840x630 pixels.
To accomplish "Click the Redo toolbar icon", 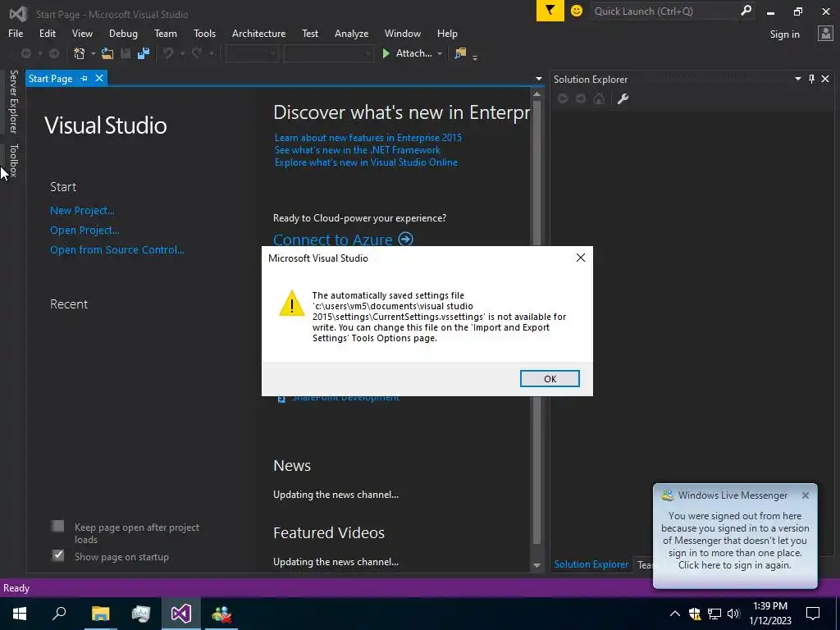I will [197, 53].
